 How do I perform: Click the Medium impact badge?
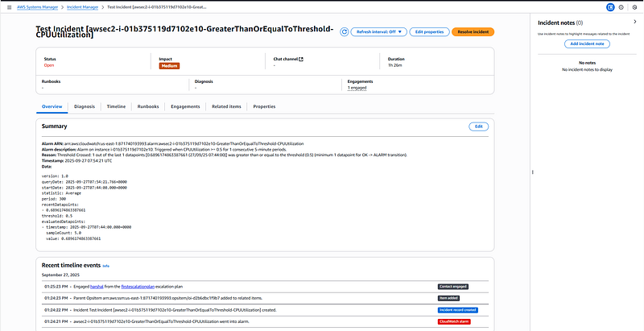tap(169, 66)
